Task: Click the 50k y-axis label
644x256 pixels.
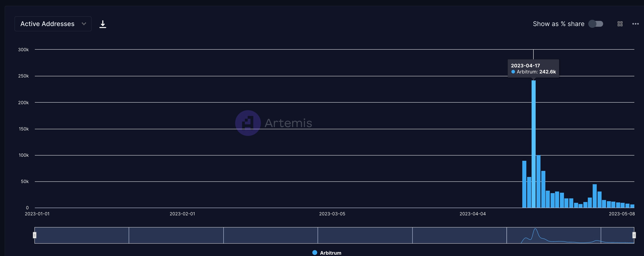Action: point(25,181)
